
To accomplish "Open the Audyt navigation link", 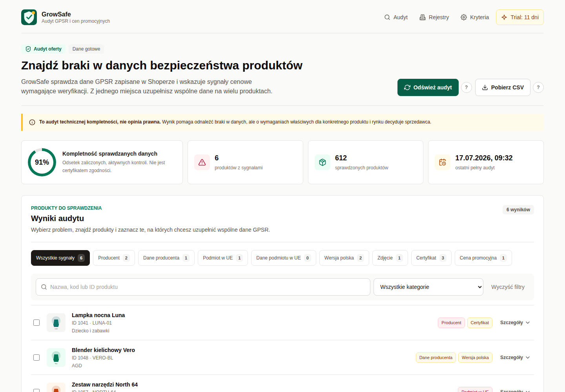I will click(x=396, y=17).
